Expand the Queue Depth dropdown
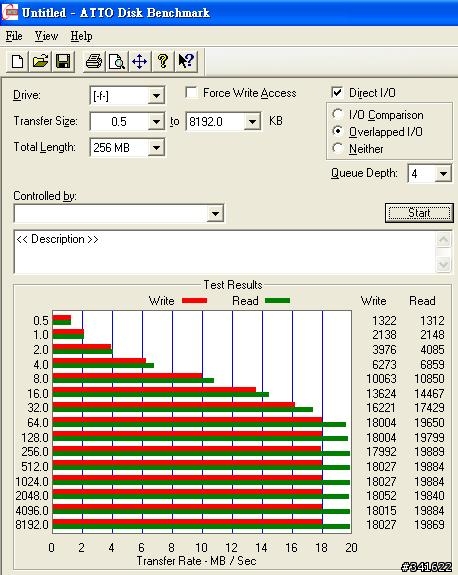 tap(443, 173)
